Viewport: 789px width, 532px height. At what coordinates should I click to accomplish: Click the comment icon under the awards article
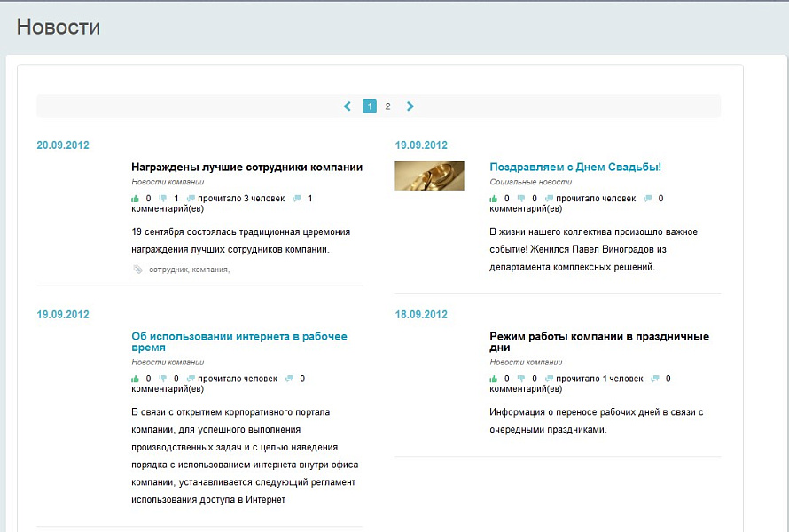pyautogui.click(x=296, y=197)
